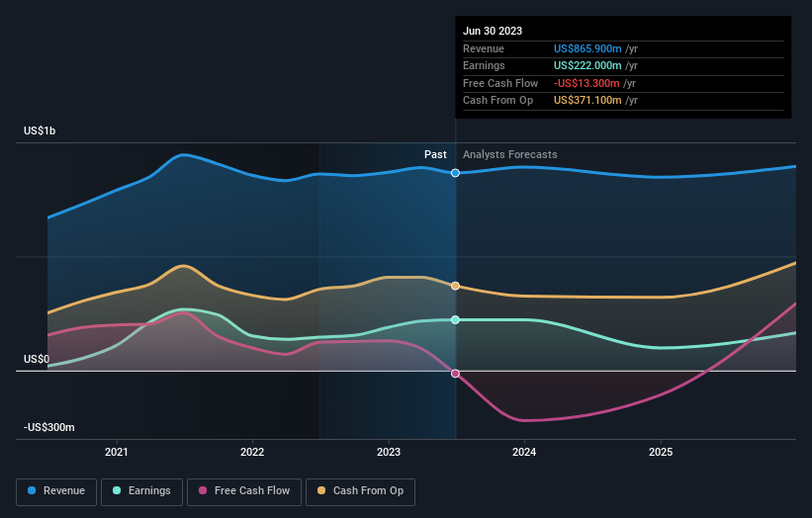The image size is (812, 518).
Task: Click the 2024 x-axis label
Action: coord(524,452)
